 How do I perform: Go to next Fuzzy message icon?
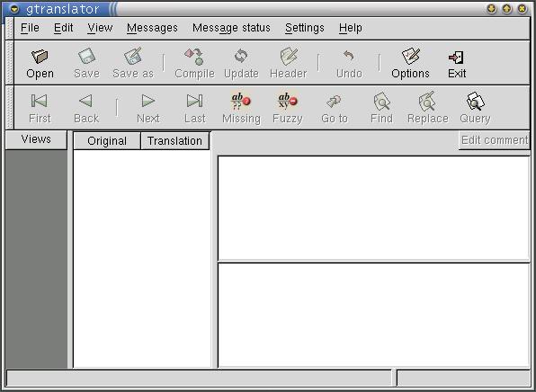point(288,102)
